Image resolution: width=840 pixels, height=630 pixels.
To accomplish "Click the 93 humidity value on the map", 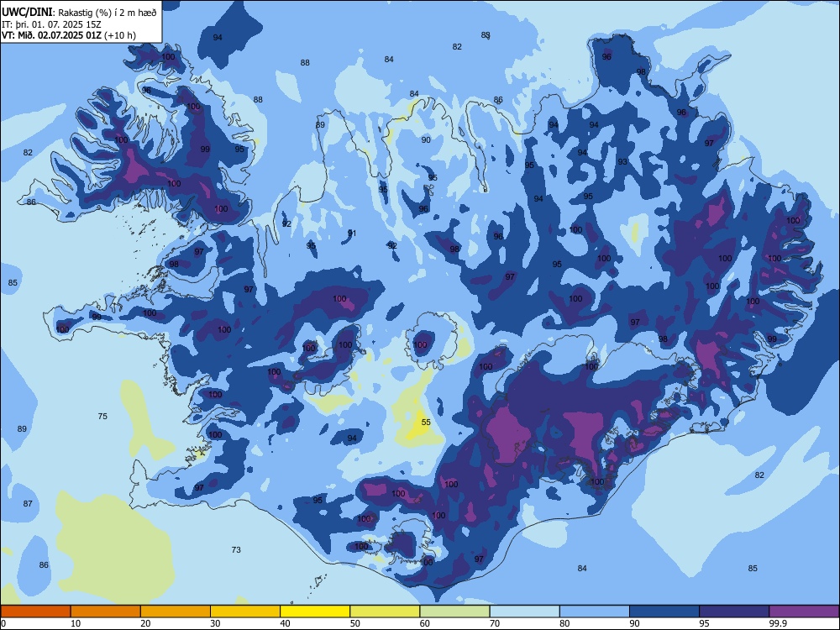I will click(622, 162).
